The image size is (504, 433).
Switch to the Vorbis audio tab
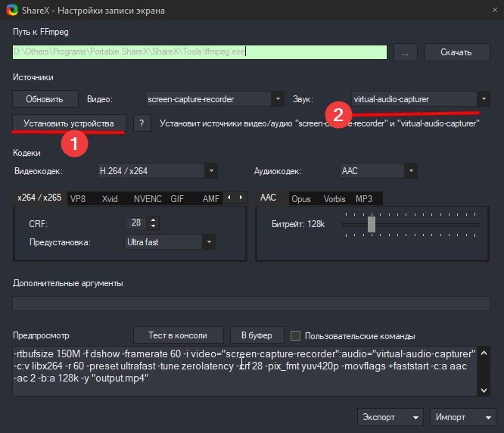tap(334, 198)
